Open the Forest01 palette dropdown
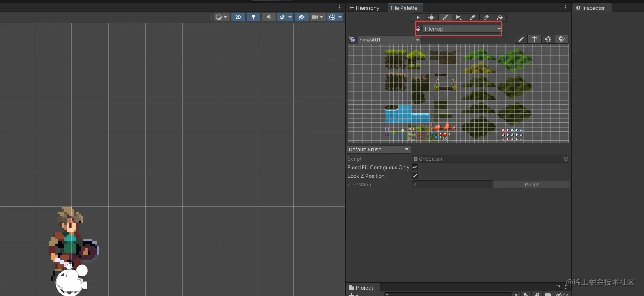Viewport: 644px width, 296px height. [389, 40]
